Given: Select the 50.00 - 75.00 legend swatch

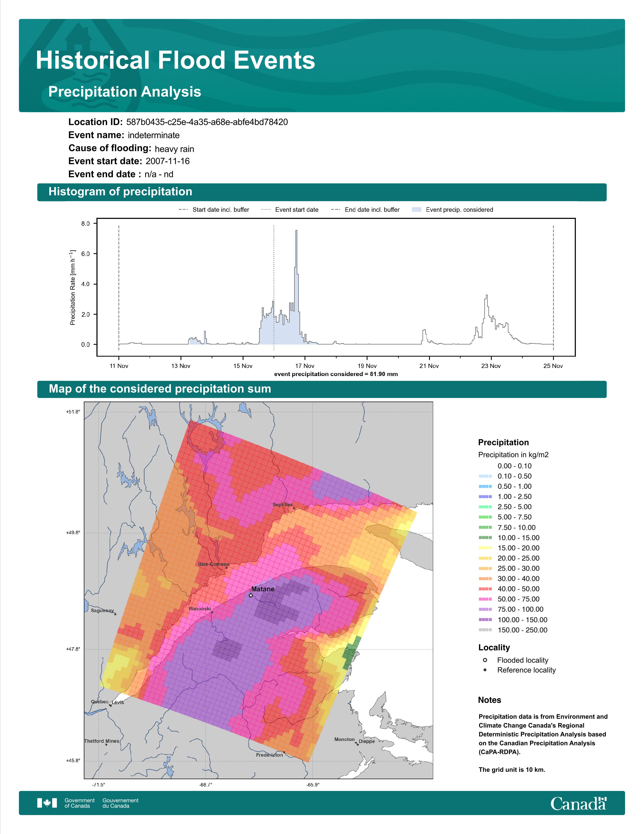Looking at the screenshot, I should point(485,599).
